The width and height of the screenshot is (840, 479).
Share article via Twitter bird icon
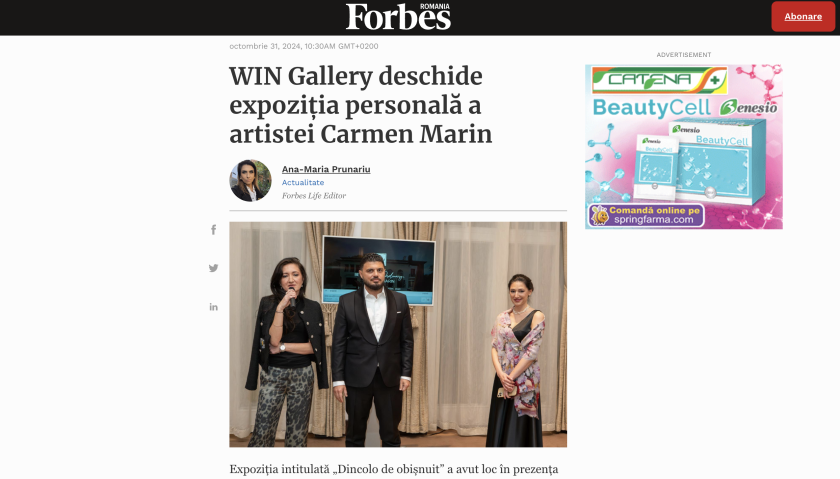coord(213,268)
